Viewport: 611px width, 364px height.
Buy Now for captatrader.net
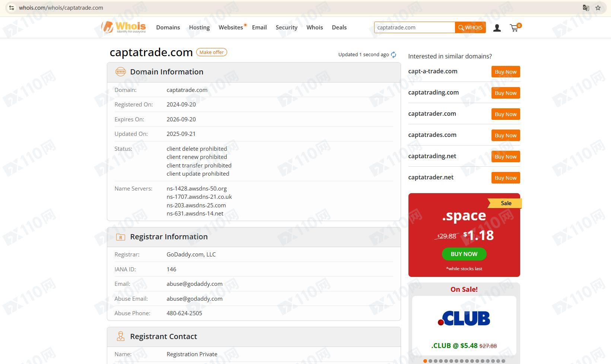pos(506,178)
